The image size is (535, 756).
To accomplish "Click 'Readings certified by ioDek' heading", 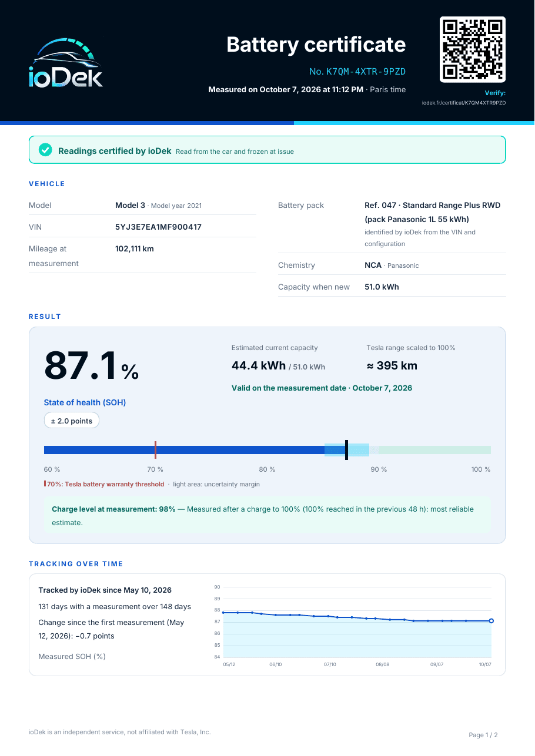I will point(115,151).
